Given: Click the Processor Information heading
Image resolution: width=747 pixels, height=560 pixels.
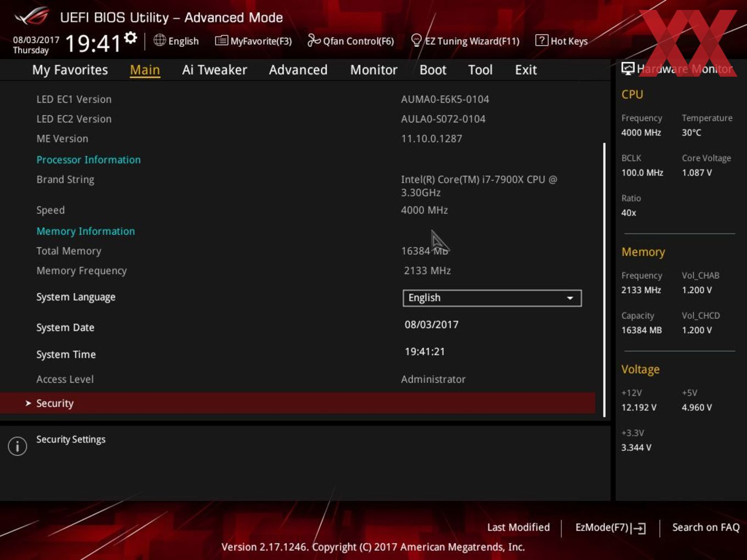Looking at the screenshot, I should [88, 159].
